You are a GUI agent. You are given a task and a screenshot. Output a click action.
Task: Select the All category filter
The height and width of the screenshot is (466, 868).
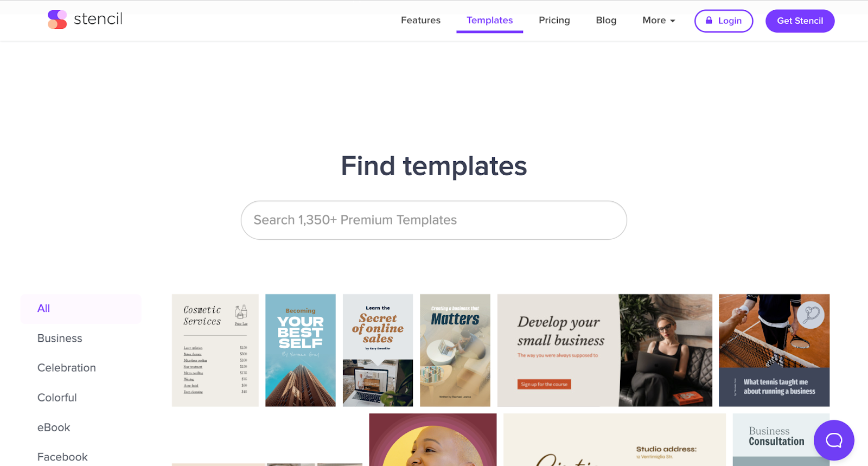pyautogui.click(x=81, y=309)
